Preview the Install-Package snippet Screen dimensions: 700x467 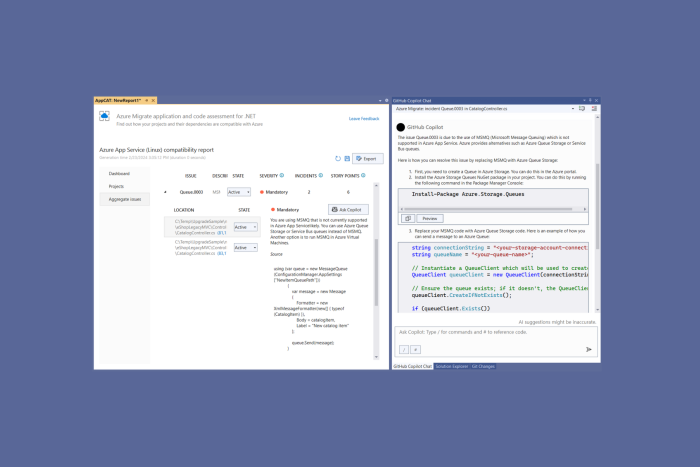click(430, 218)
